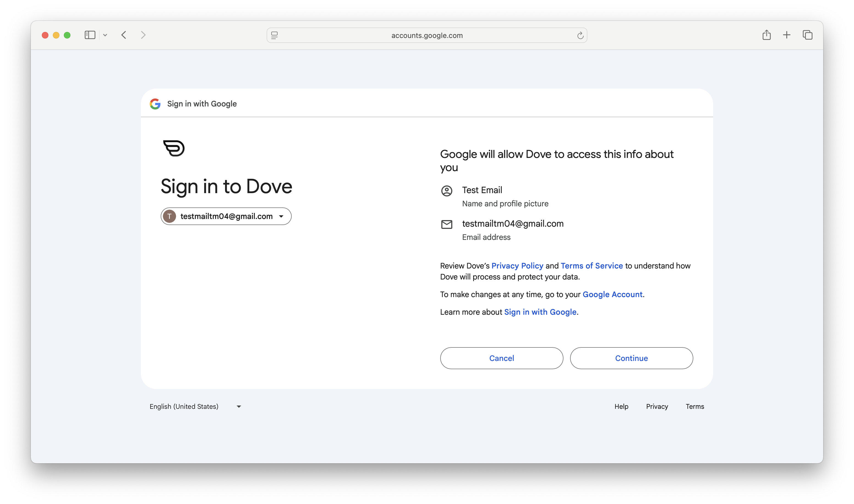Image resolution: width=854 pixels, height=504 pixels.
Task: Expand the testmailtm04@gmail.com account selector
Action: click(226, 216)
